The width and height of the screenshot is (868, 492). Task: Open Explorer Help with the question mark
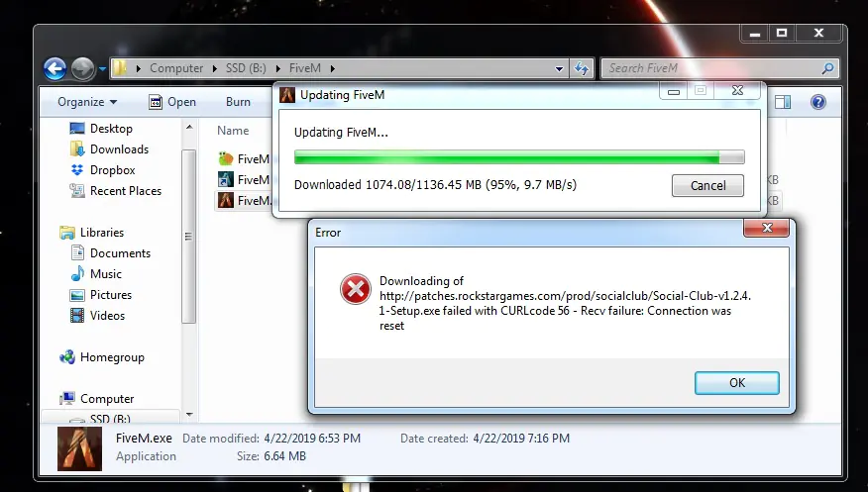[818, 102]
